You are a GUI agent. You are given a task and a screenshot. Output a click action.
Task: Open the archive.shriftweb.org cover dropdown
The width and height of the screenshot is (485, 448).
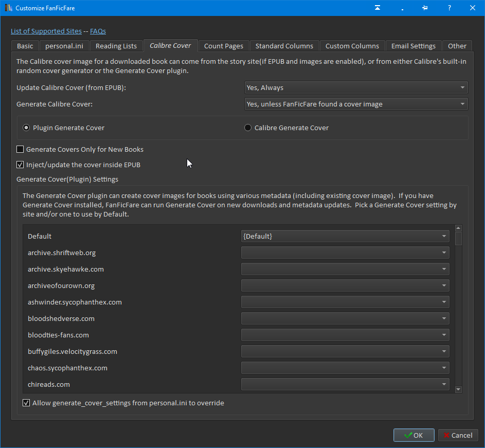[345, 253]
